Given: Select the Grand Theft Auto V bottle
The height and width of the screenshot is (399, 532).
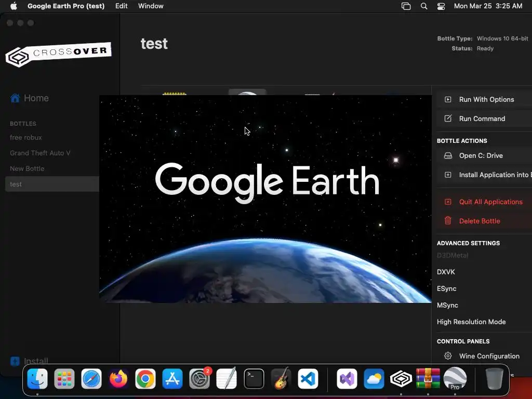Looking at the screenshot, I should click(x=40, y=153).
